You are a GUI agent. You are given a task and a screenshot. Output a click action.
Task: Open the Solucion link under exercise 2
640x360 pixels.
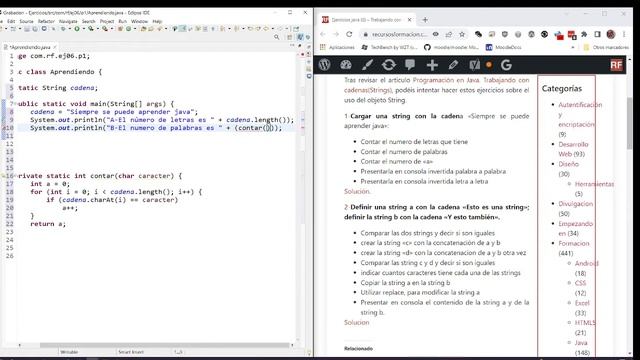tap(356, 322)
